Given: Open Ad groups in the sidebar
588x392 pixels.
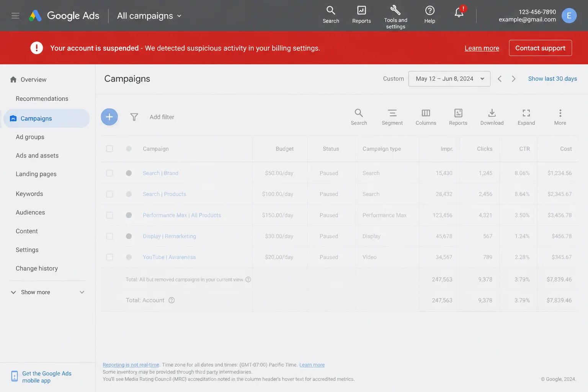Looking at the screenshot, I should click(x=30, y=137).
